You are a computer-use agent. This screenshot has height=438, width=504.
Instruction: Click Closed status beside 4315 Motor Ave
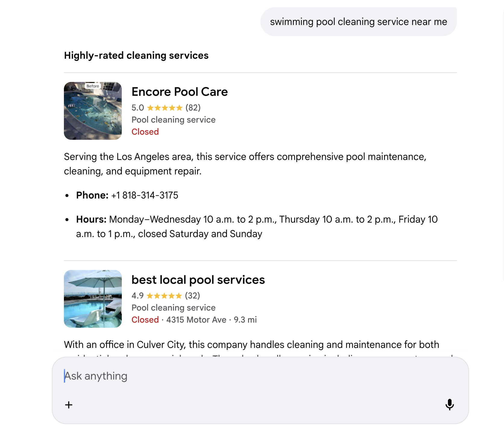pos(145,320)
